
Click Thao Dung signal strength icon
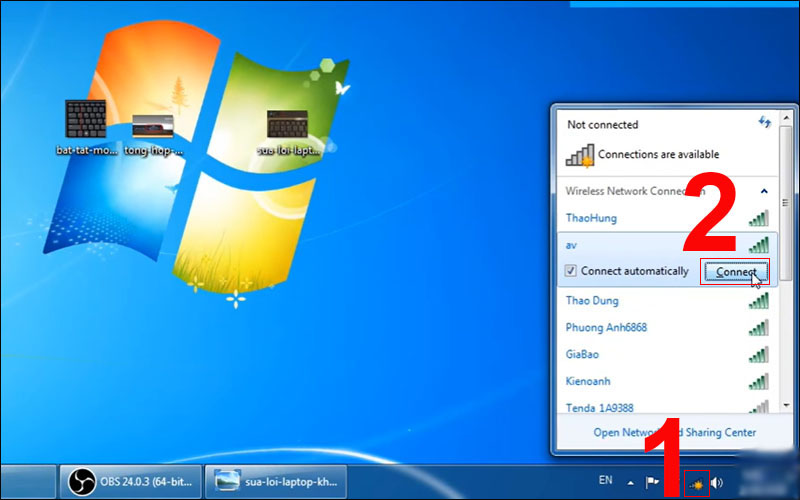point(759,301)
